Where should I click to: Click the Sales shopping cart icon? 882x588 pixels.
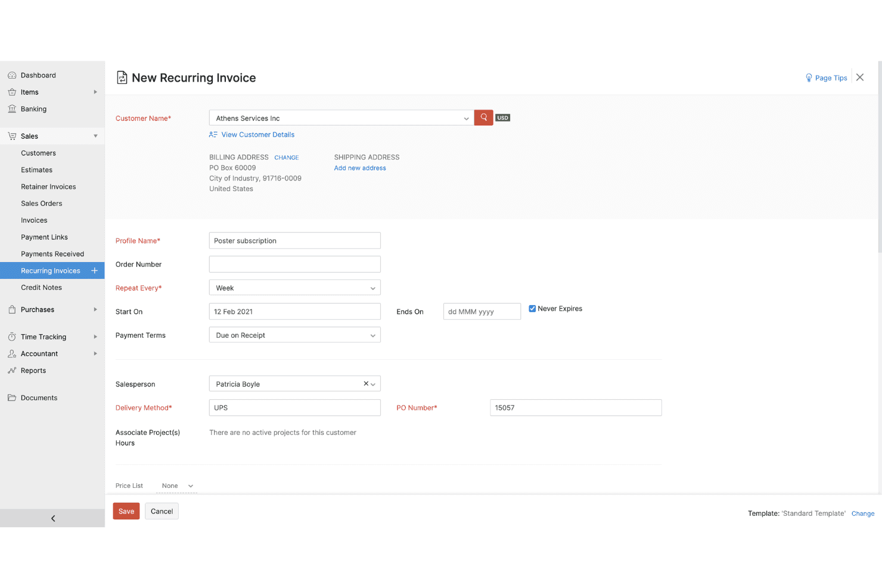pos(12,136)
